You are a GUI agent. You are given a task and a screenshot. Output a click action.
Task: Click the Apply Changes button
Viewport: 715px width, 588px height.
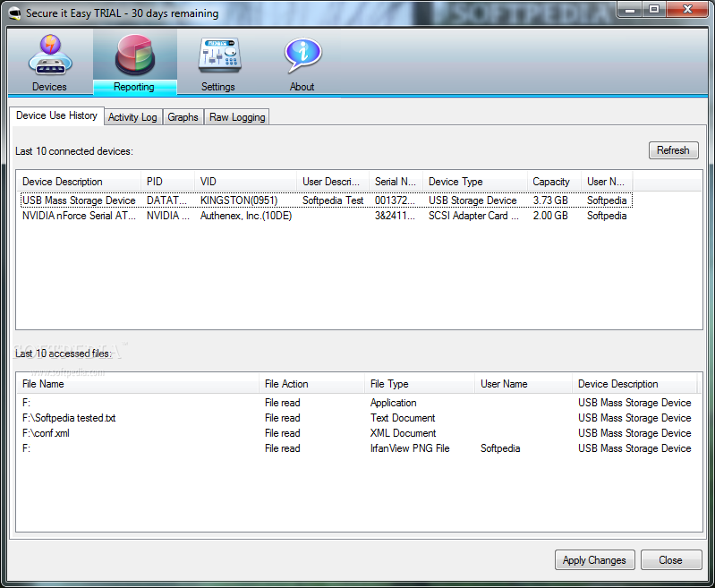(x=594, y=560)
